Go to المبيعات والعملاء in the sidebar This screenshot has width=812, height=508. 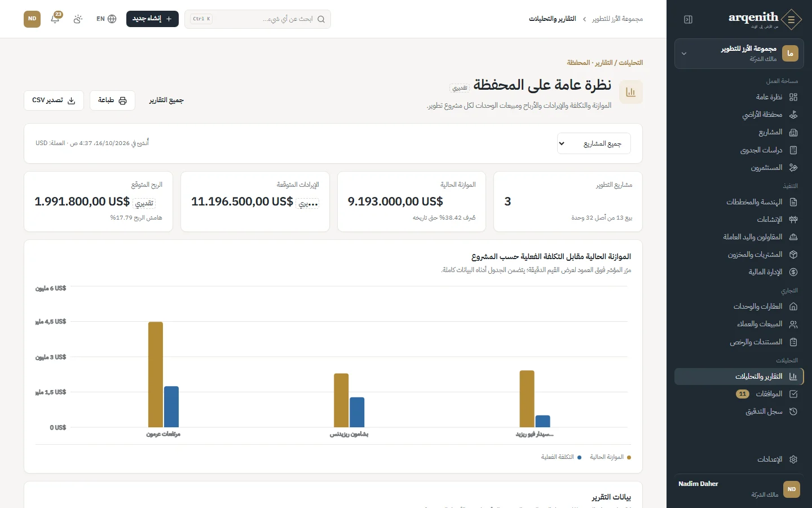[x=739, y=324]
